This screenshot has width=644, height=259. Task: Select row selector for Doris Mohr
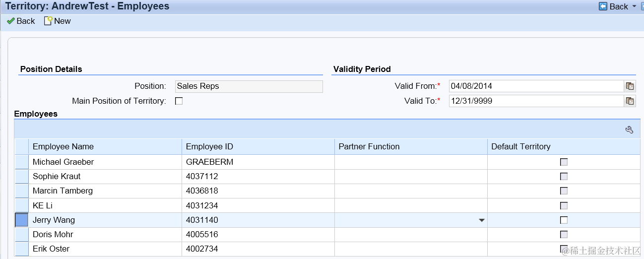pos(22,234)
